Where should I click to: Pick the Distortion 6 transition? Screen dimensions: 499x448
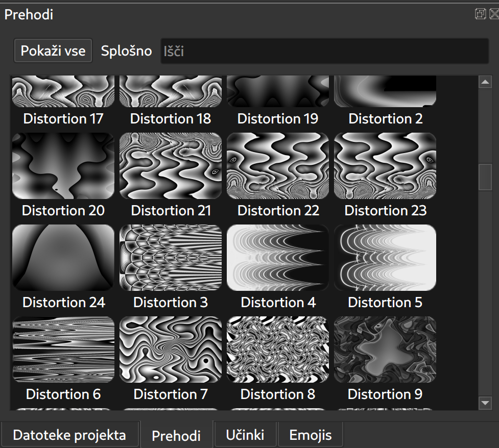pyautogui.click(x=63, y=359)
